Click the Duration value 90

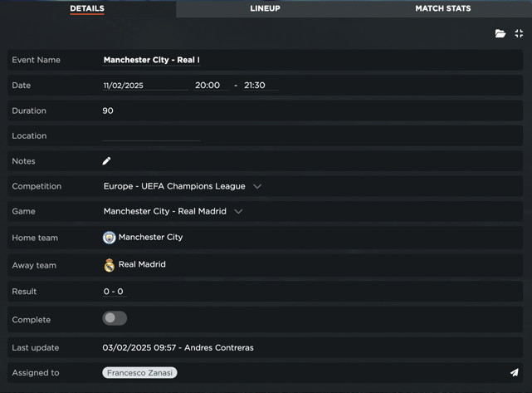pos(108,111)
